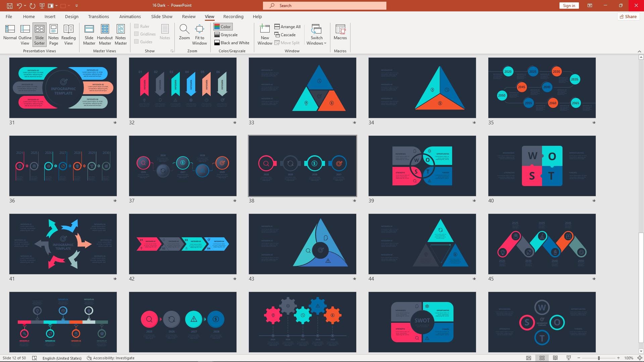Open the File menu
This screenshot has width=644, height=362.
(x=9, y=16)
